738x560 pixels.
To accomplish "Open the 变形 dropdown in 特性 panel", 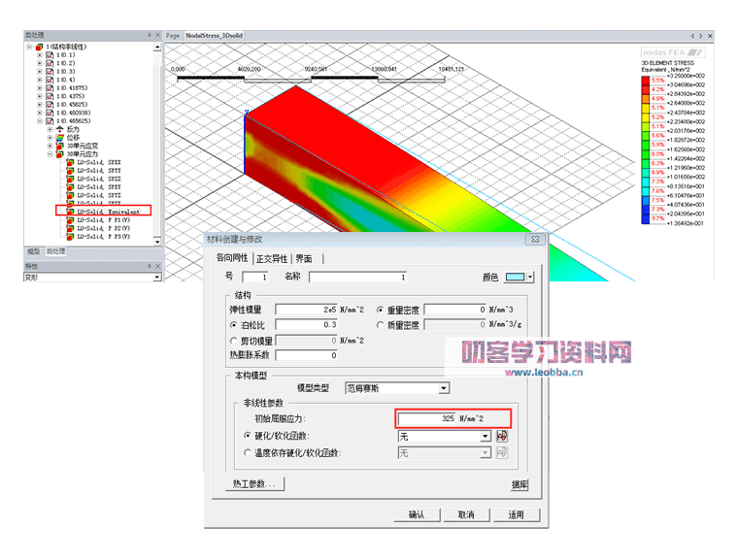I will [x=157, y=278].
